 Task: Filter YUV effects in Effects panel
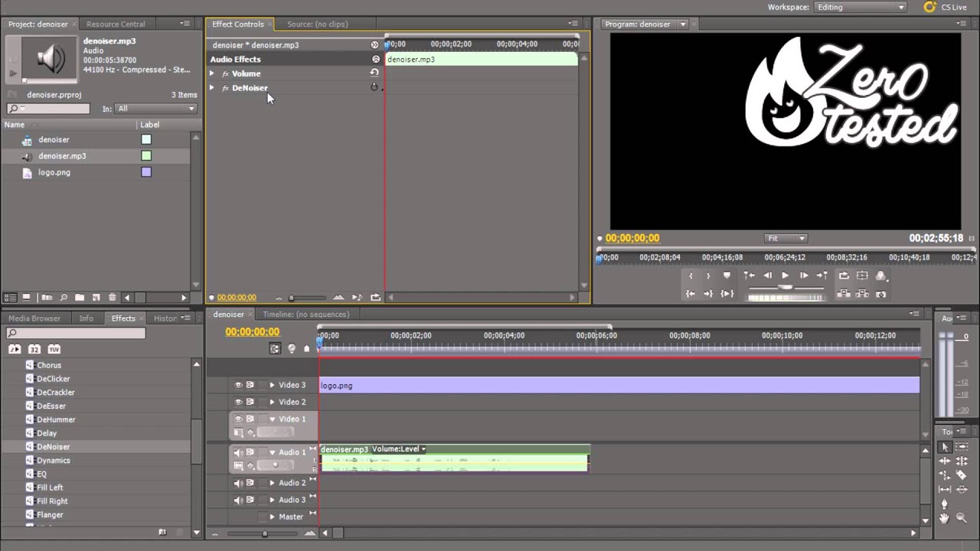(54, 349)
